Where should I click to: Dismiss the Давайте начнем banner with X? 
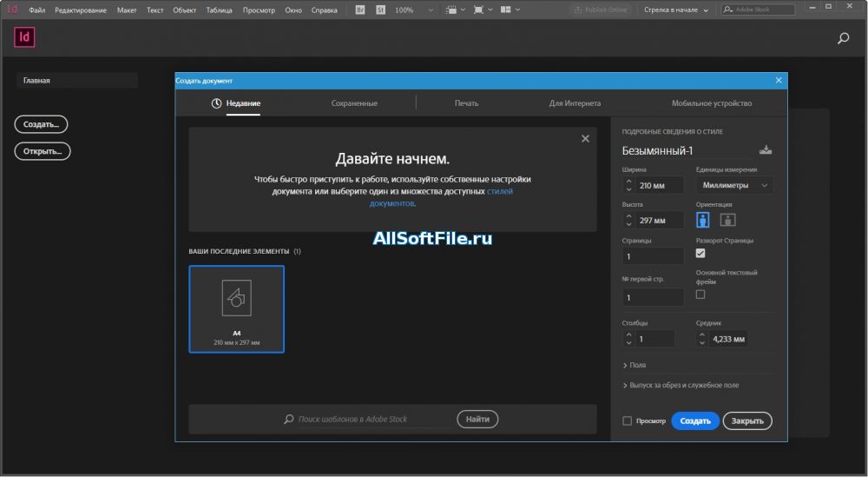coord(585,138)
